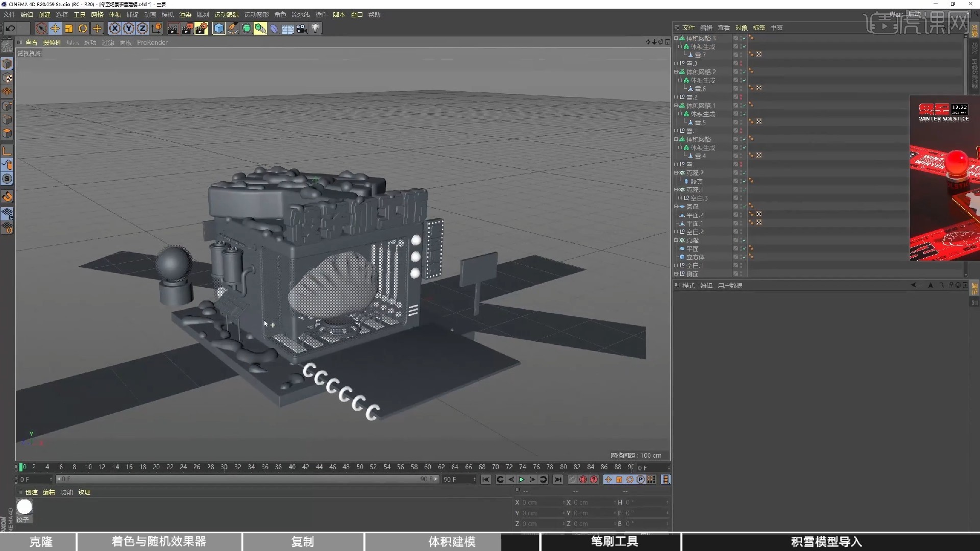Click the Undo arrow in the top toolbar
Image resolution: width=980 pixels, height=551 pixels.
coord(10,29)
